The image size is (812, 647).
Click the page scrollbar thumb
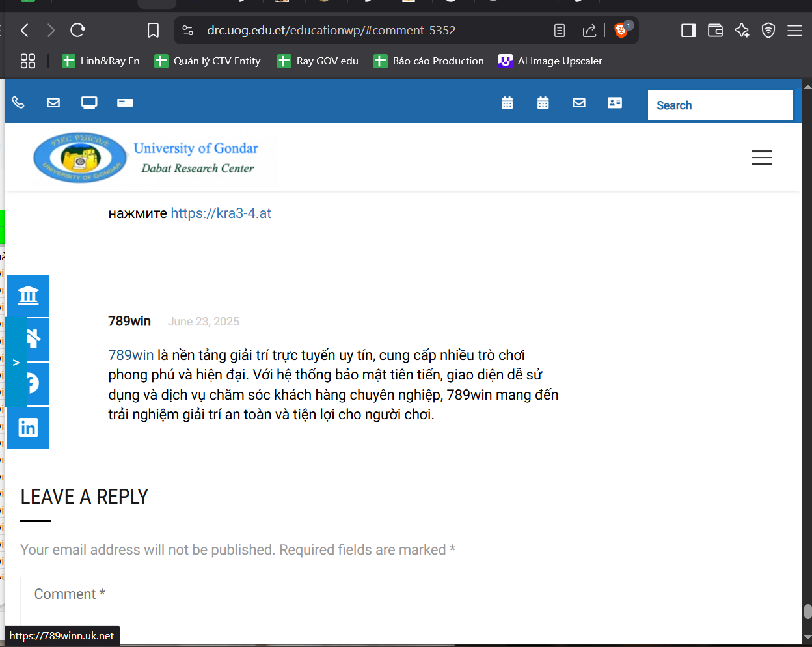807,612
